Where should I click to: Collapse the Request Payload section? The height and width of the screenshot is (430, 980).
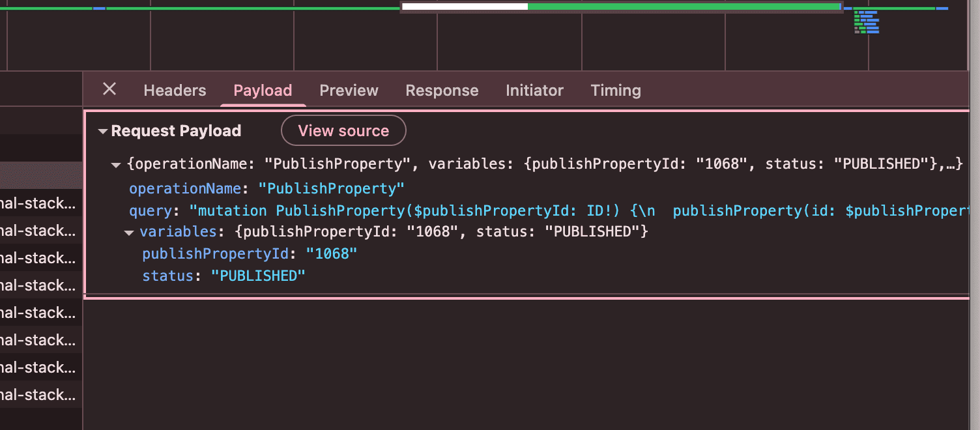click(103, 132)
